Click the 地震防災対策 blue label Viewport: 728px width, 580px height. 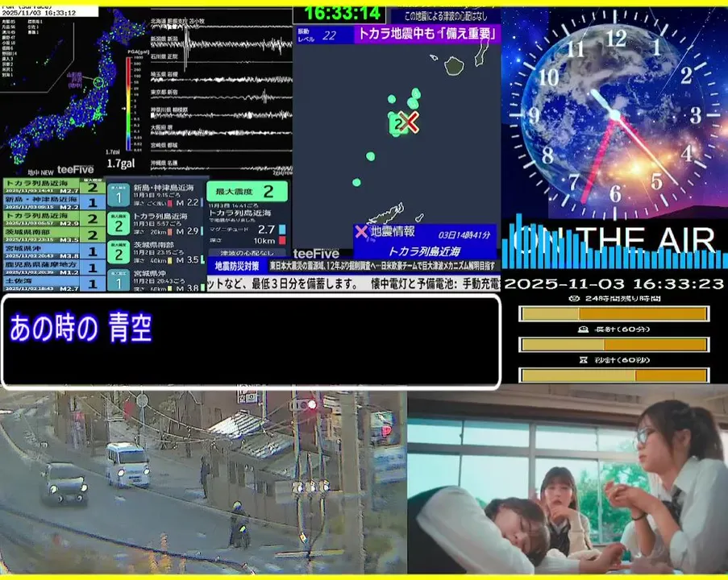click(x=237, y=266)
